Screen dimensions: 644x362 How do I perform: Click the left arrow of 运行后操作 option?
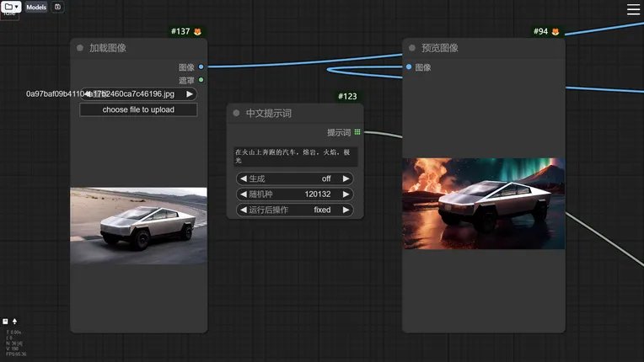(244, 210)
